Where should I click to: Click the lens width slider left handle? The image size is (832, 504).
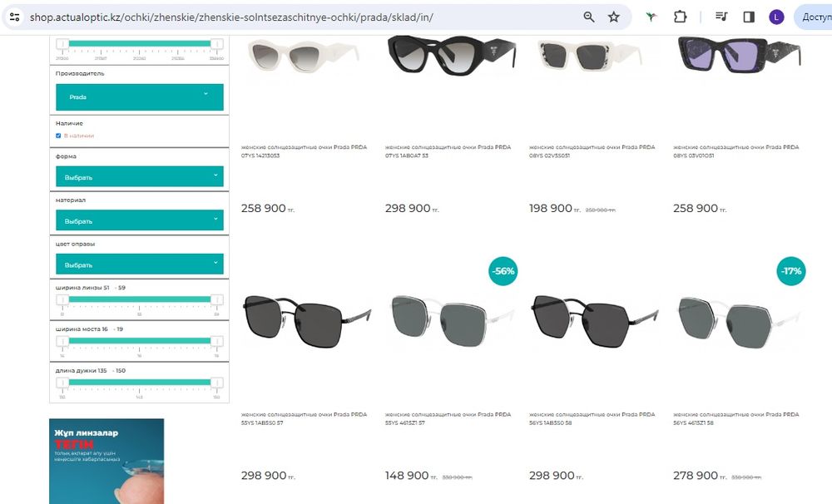[x=62, y=299]
